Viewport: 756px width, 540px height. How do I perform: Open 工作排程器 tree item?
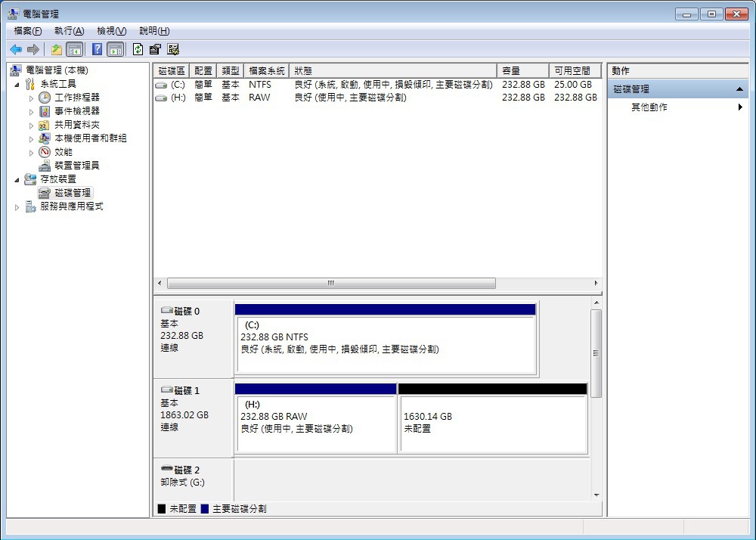(x=77, y=98)
